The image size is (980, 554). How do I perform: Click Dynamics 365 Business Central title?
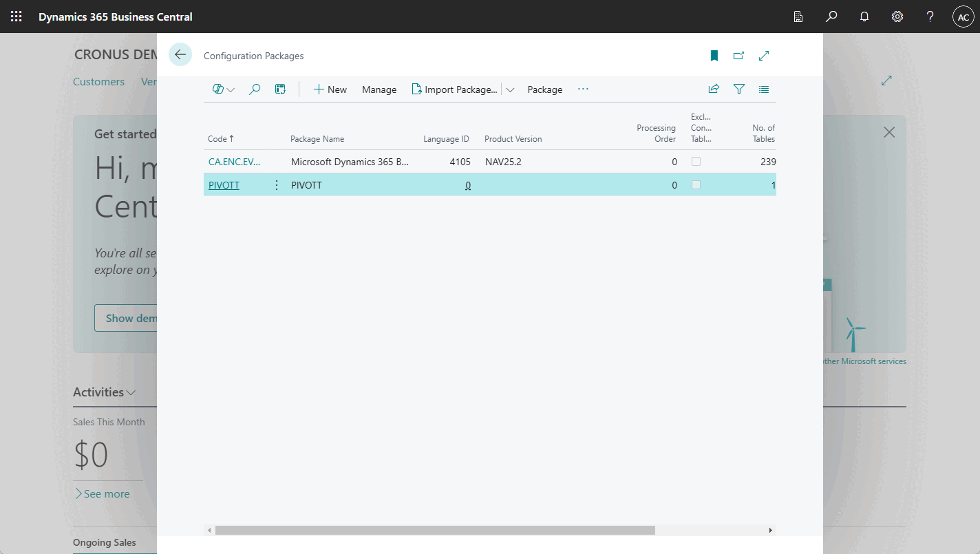(116, 17)
